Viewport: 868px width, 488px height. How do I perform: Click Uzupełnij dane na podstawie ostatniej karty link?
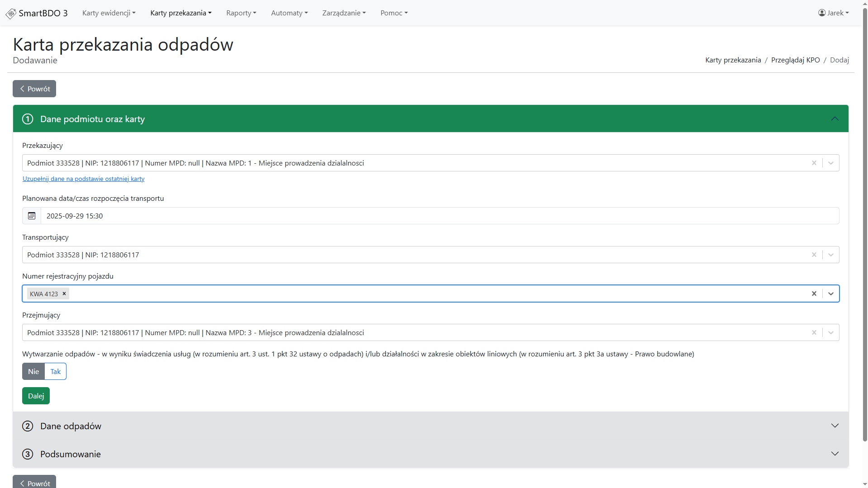[84, 179]
